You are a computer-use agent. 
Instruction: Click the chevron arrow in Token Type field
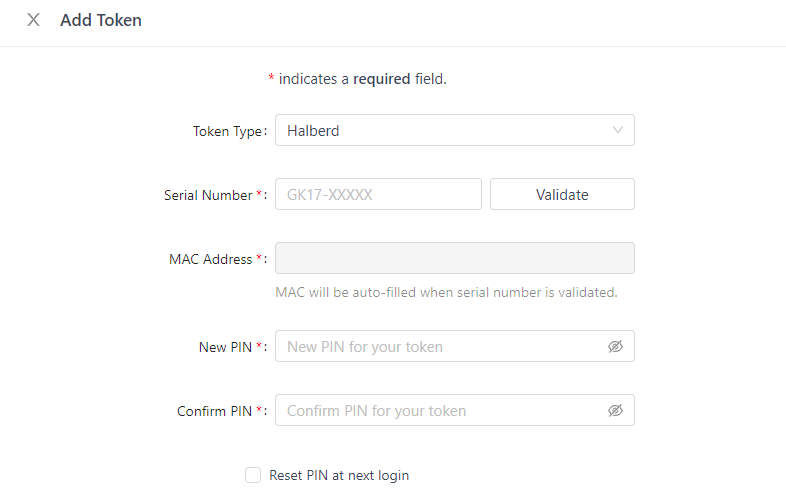pyautogui.click(x=617, y=130)
